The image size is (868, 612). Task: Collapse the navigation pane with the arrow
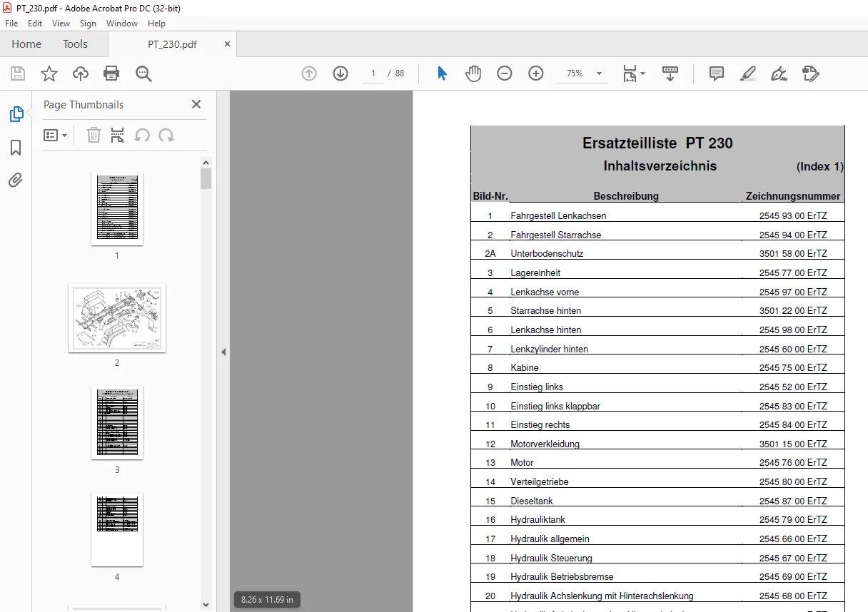tap(223, 352)
